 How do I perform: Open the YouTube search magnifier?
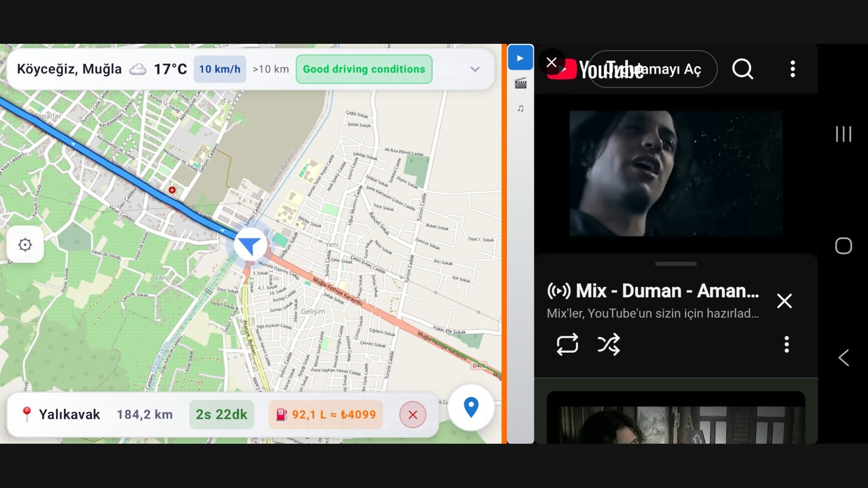coord(742,69)
